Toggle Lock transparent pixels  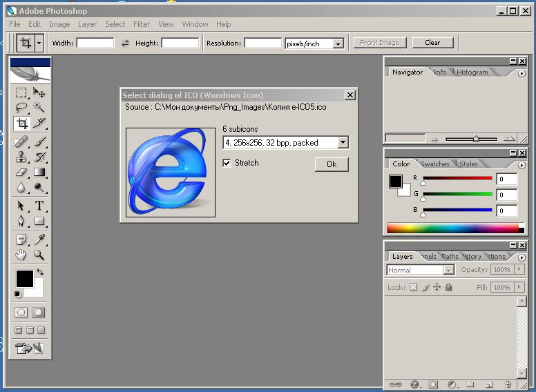(x=414, y=287)
